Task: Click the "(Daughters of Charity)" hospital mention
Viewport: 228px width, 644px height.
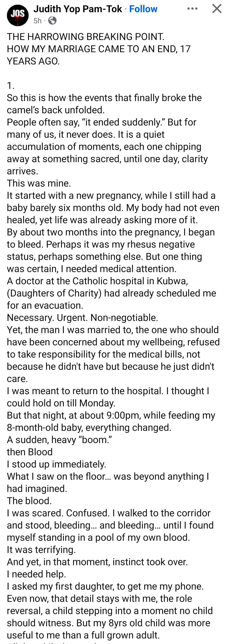Action: pyautogui.click(x=54, y=293)
